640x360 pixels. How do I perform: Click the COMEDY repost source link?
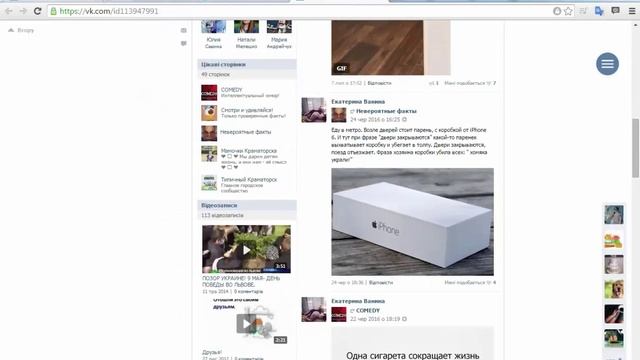[368, 311]
